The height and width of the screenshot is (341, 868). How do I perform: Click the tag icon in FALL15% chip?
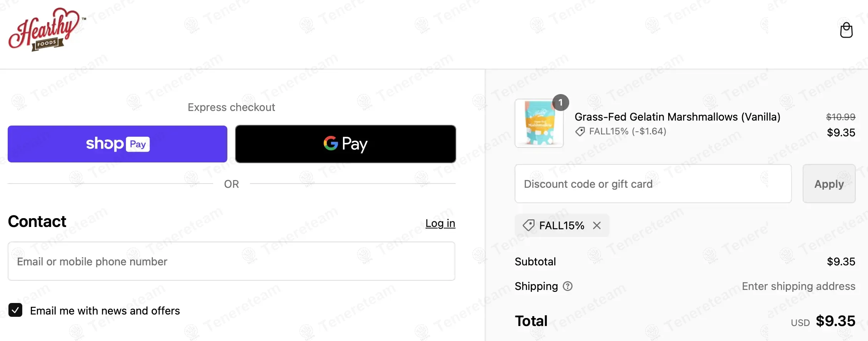click(528, 225)
